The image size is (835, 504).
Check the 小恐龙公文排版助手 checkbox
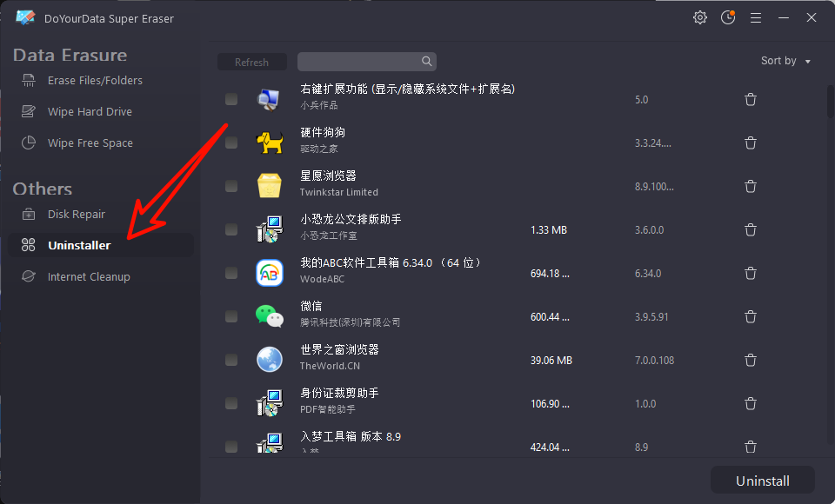coord(231,229)
